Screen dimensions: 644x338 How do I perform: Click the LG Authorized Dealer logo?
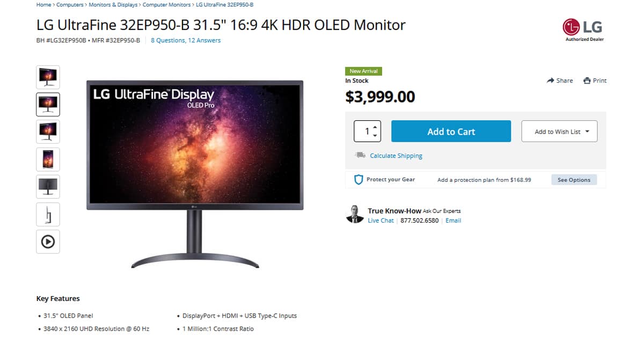[x=584, y=30]
